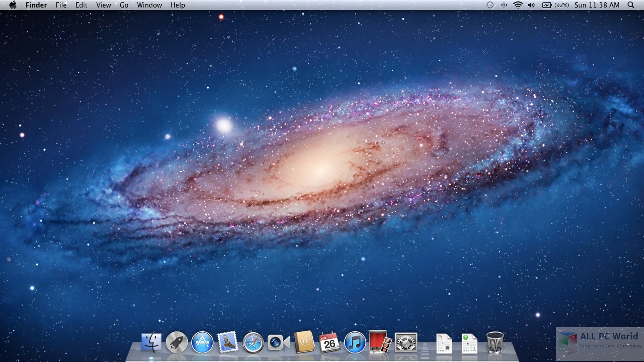644x362 pixels.
Task: Click the clock reading Sun 11:38 AM
Action: point(597,5)
